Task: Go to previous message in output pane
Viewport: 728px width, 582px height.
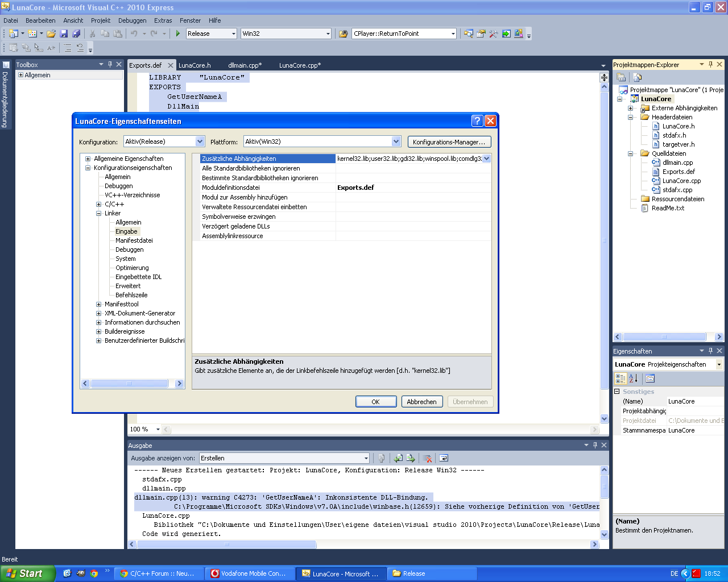Action: click(398, 458)
